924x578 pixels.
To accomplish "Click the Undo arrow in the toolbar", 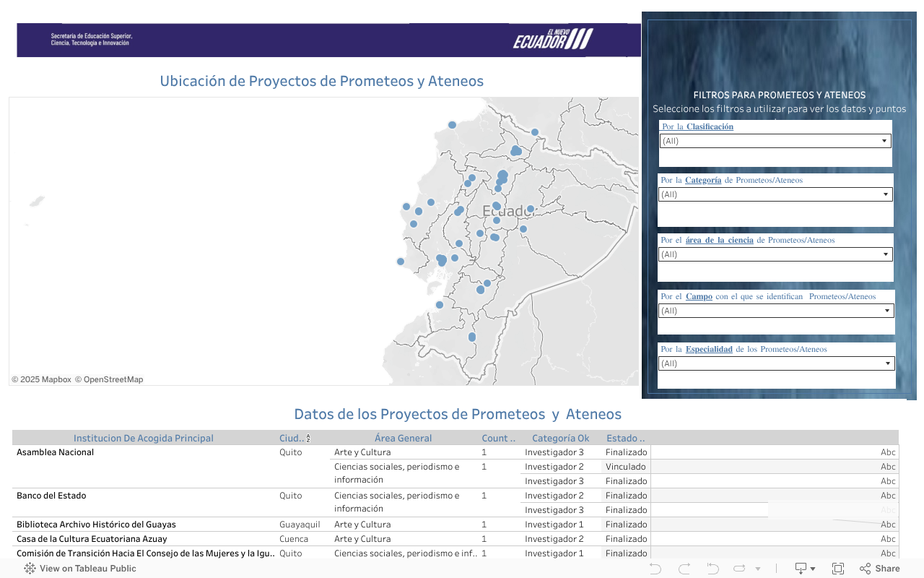I will 655,569.
